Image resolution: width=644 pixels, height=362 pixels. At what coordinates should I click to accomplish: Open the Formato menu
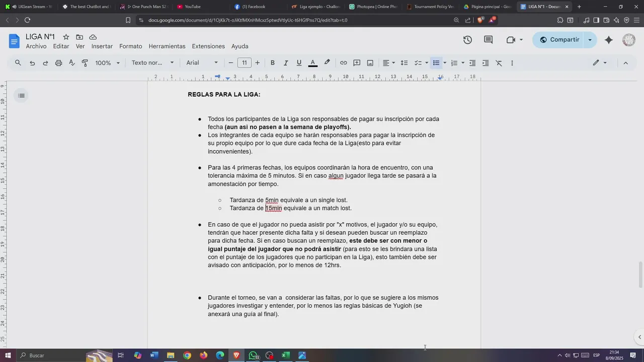pyautogui.click(x=131, y=46)
